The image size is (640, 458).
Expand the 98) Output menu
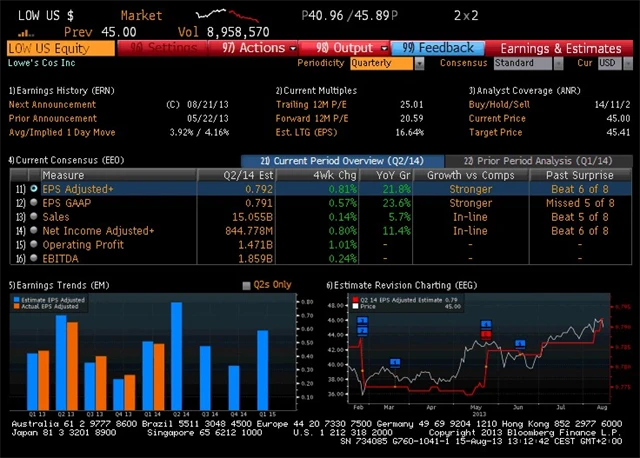pyautogui.click(x=345, y=48)
